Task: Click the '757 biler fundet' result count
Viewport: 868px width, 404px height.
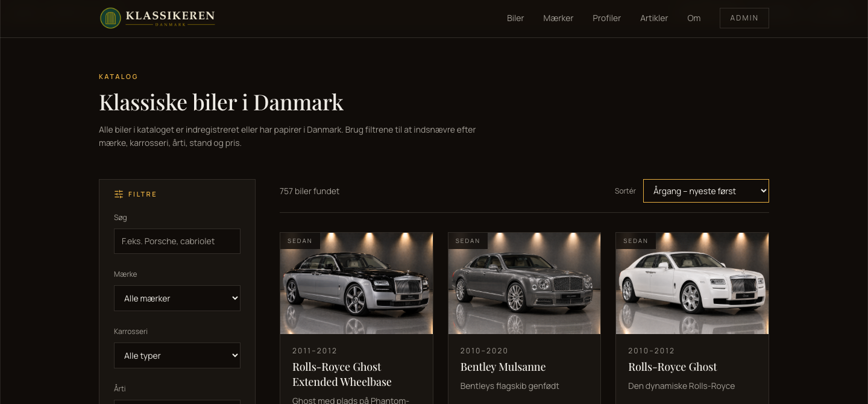Action: coord(310,191)
